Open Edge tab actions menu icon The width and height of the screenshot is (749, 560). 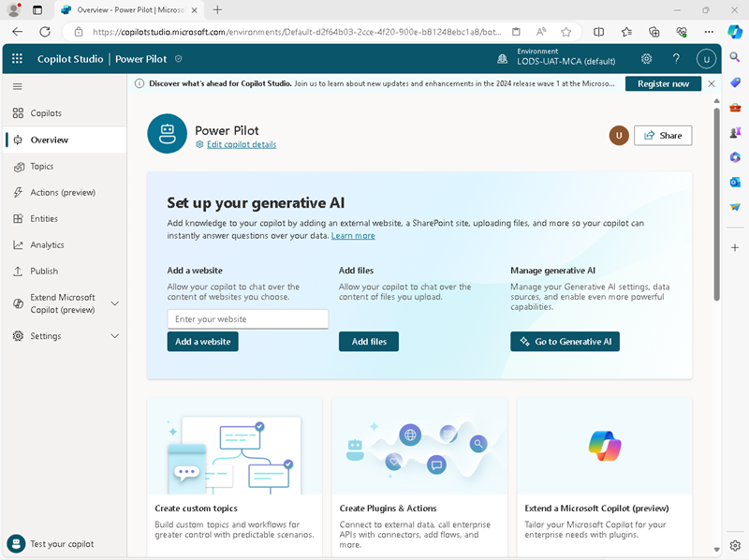[x=37, y=9]
